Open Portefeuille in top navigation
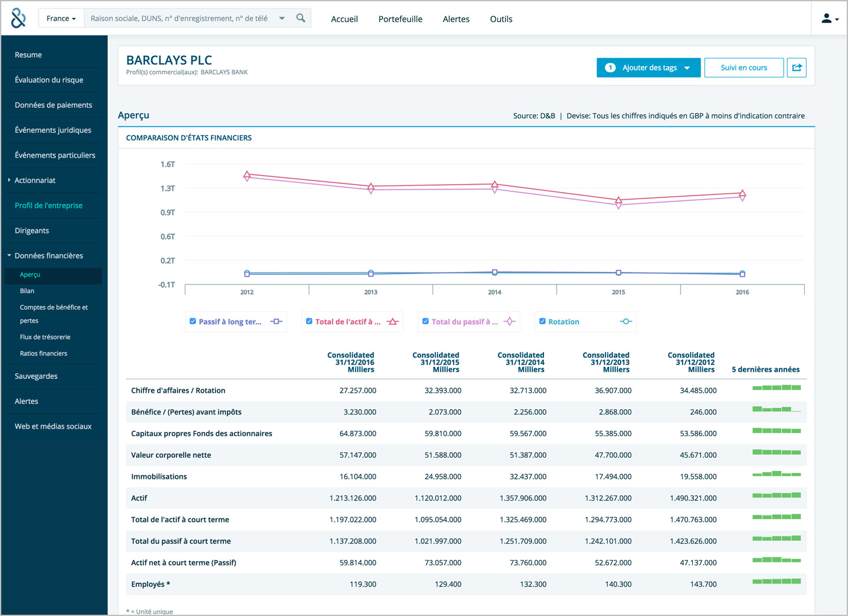 click(400, 19)
